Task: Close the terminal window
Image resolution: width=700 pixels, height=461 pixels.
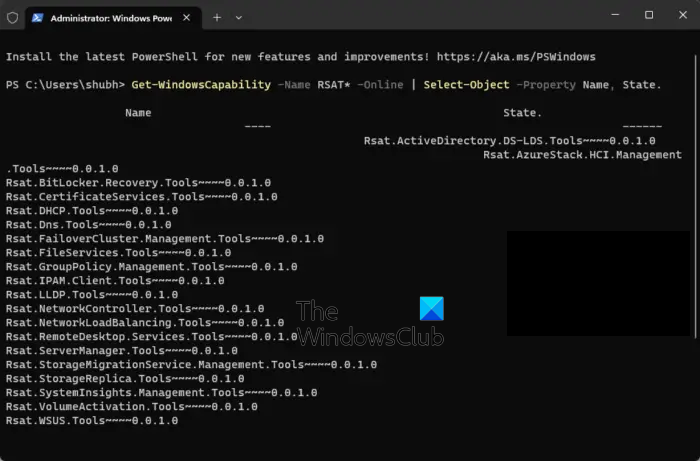Action: point(683,15)
